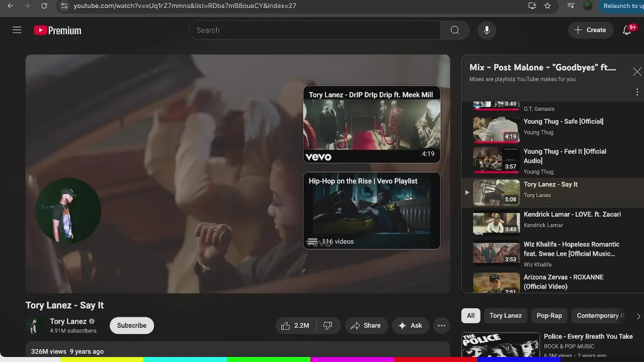Focus the Search input field
Screen dimensions: 644x362
[x=314, y=30]
